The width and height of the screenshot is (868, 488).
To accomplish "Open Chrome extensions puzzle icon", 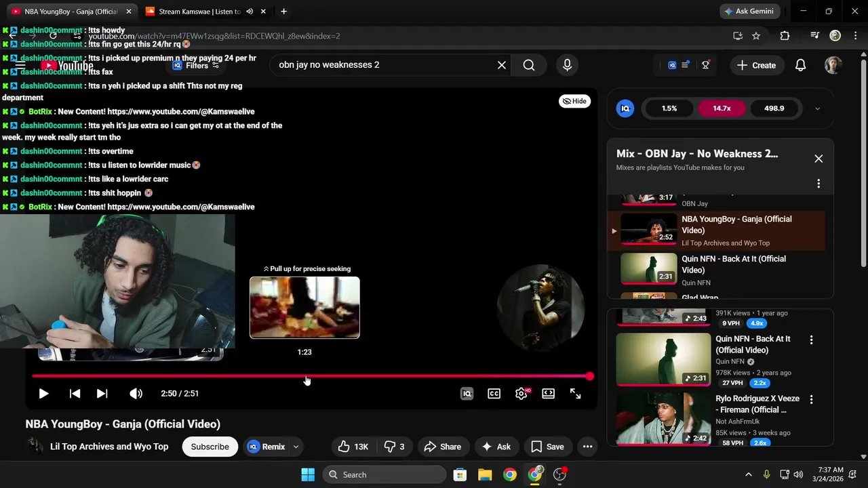I will 785,36.
